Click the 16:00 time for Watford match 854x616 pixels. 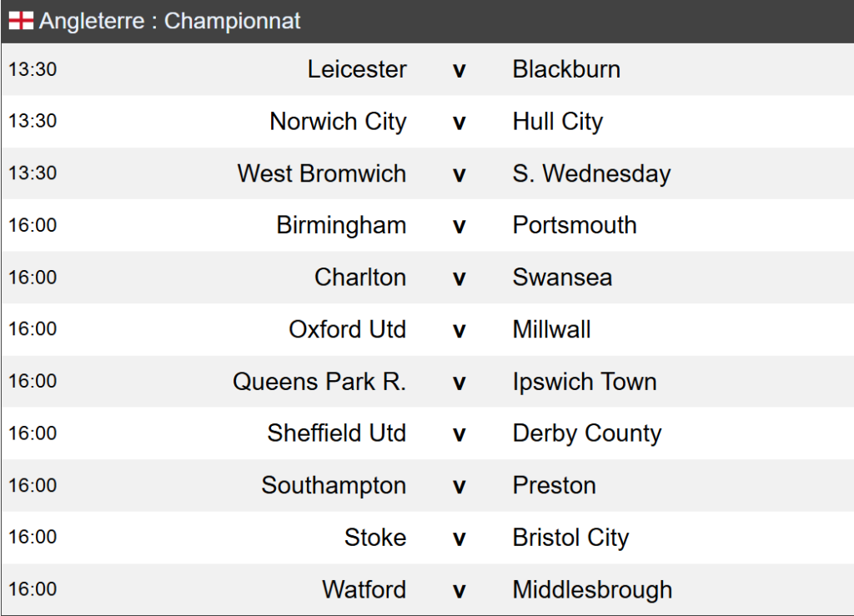(33, 589)
